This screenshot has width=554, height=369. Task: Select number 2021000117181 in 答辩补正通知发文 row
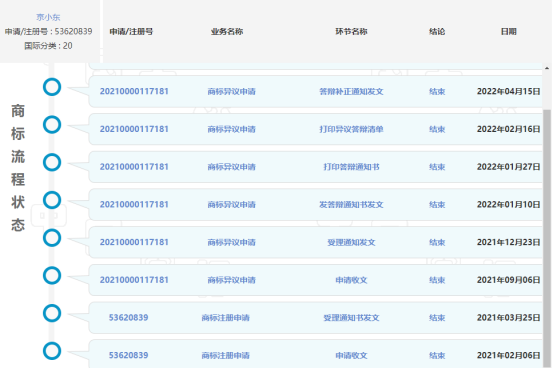click(x=134, y=91)
